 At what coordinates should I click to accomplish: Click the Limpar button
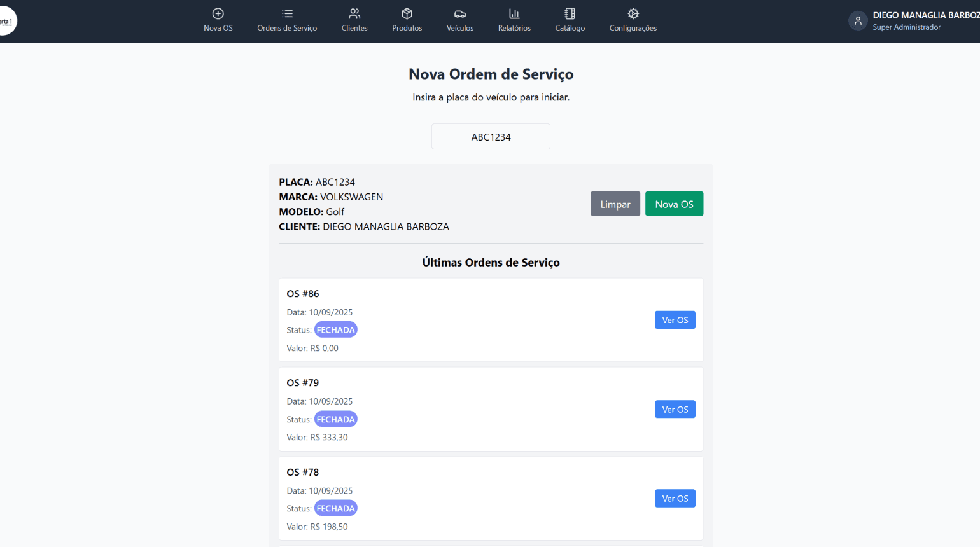coord(615,204)
